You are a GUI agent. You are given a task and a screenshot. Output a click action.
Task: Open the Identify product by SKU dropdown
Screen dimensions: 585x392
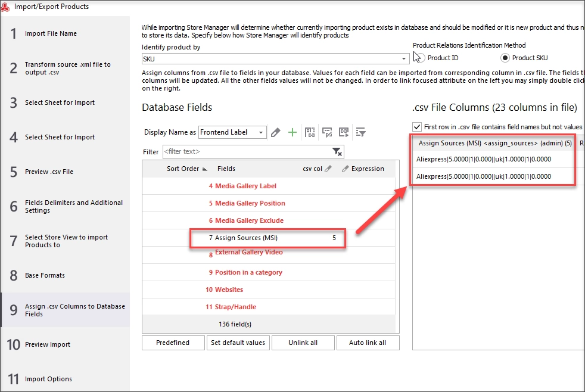tap(404, 59)
